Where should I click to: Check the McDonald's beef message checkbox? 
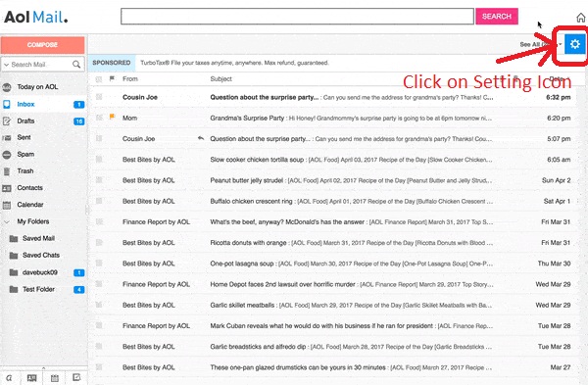pos(99,222)
